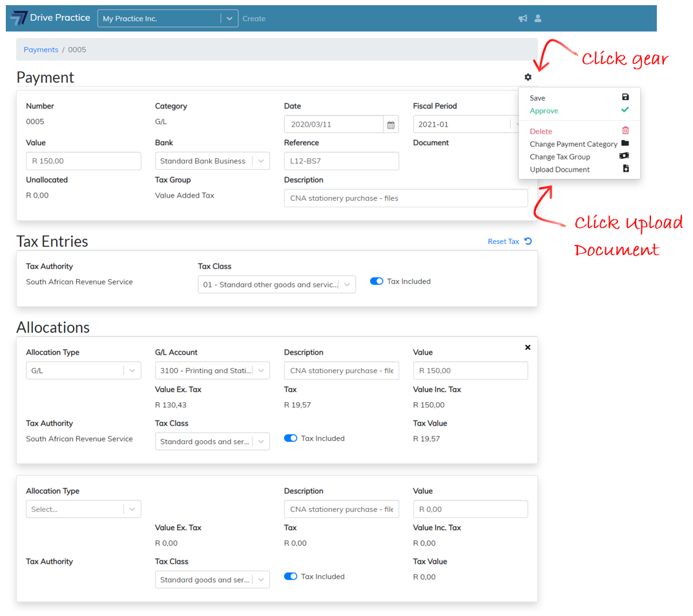
Task: Click the Drive Practice brand name
Action: pos(60,17)
